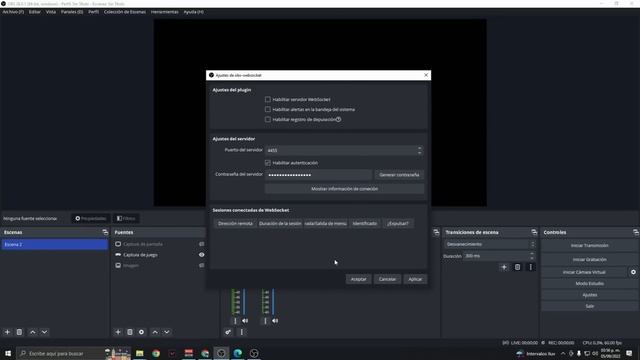Open the Ayuda menu
Image resolution: width=640 pixels, height=360 pixels.
193,12
